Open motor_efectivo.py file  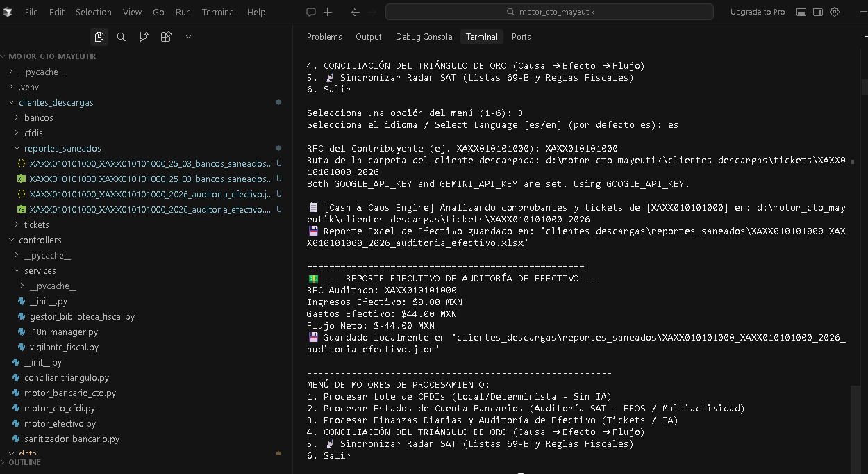pyautogui.click(x=146, y=423)
